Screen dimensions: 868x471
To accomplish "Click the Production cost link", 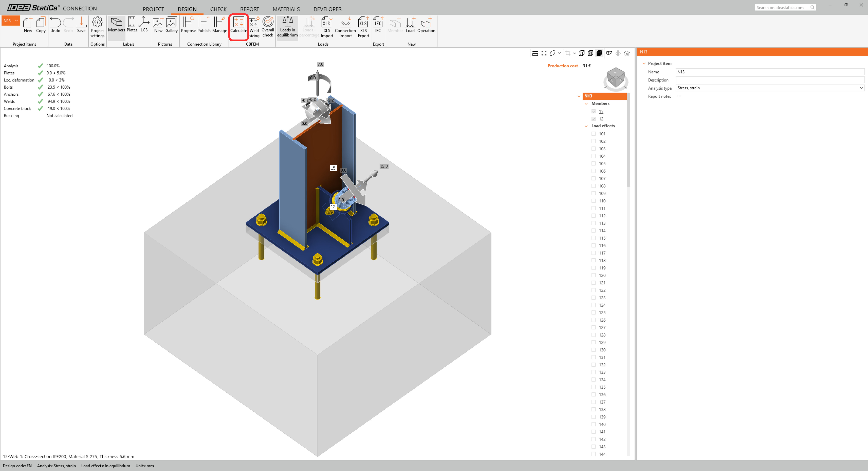I will 562,66.
